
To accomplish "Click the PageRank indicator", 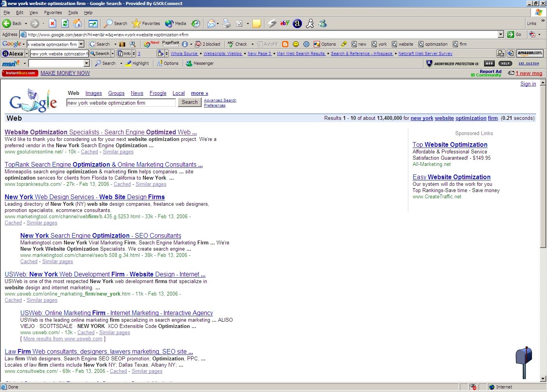I will pyautogui.click(x=171, y=44).
